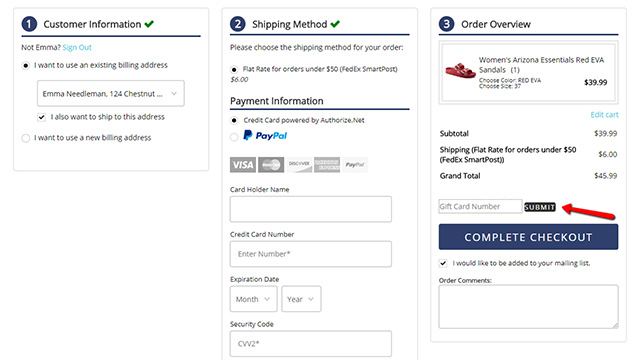Select the PayPal payment radio button

[x=234, y=137]
